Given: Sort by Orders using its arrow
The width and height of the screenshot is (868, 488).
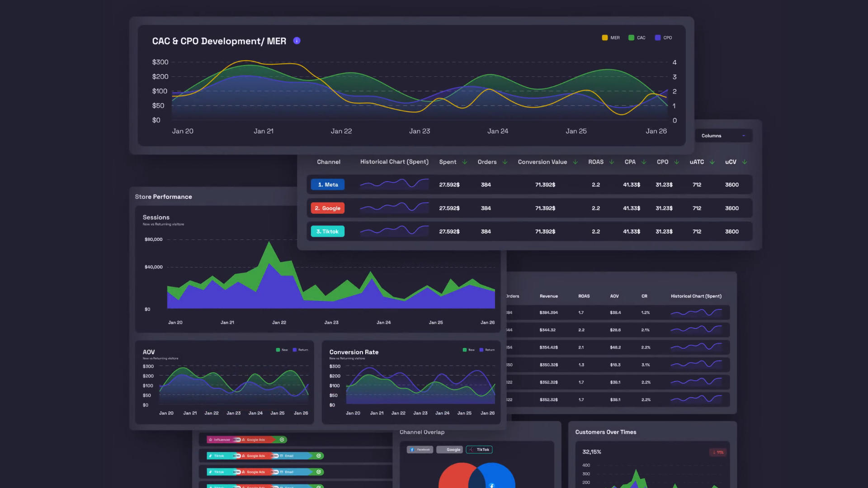Looking at the screenshot, I should (x=505, y=162).
